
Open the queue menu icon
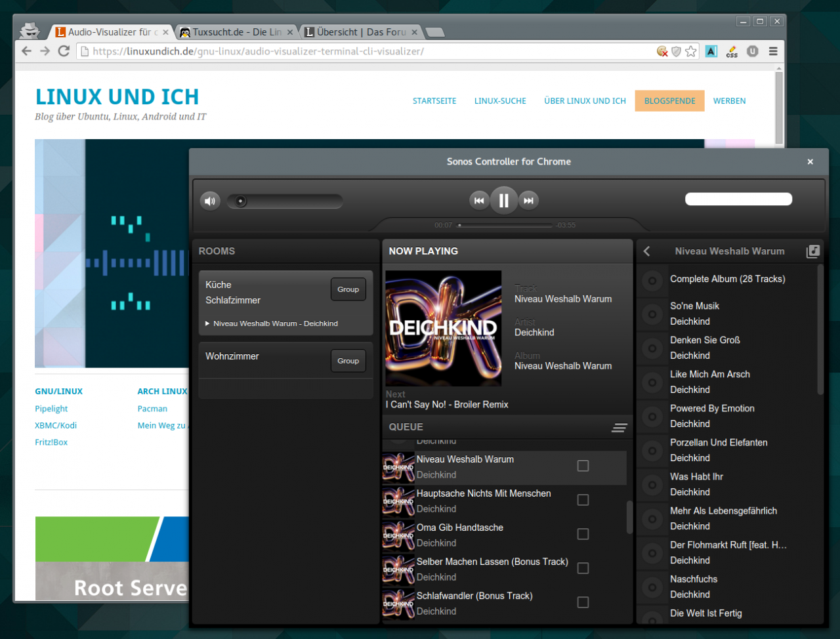(619, 428)
